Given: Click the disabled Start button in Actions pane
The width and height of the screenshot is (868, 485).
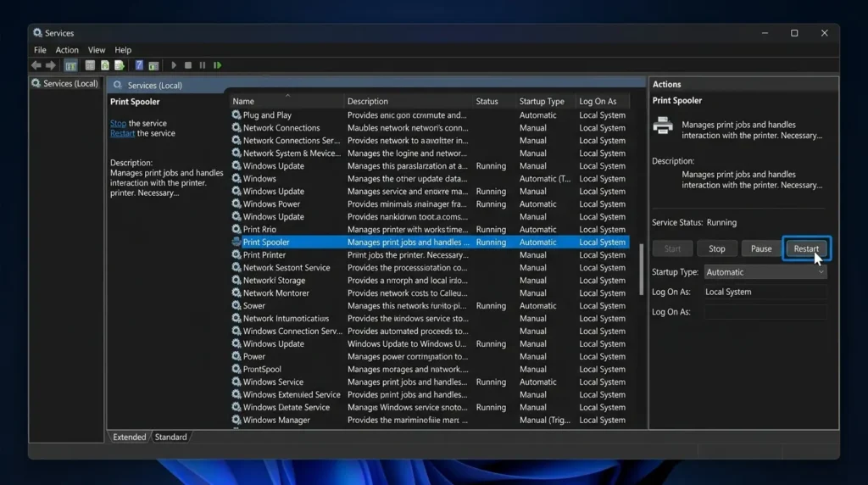Looking at the screenshot, I should [672, 248].
